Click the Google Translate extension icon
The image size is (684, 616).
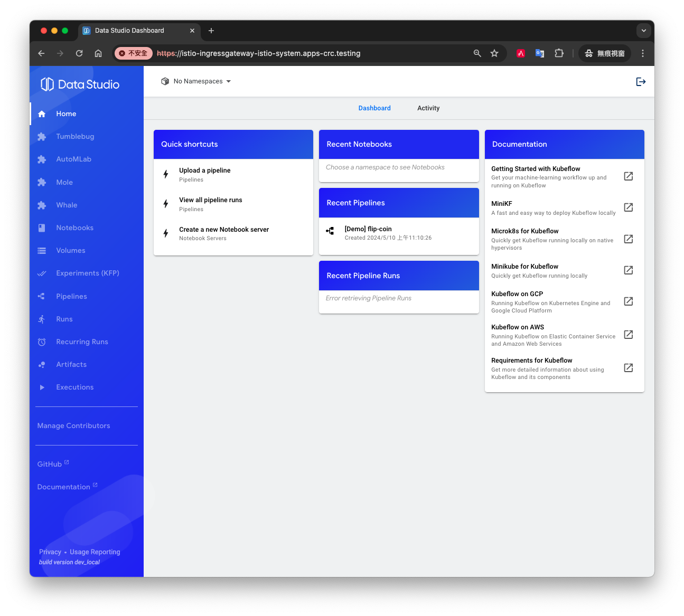click(x=539, y=53)
